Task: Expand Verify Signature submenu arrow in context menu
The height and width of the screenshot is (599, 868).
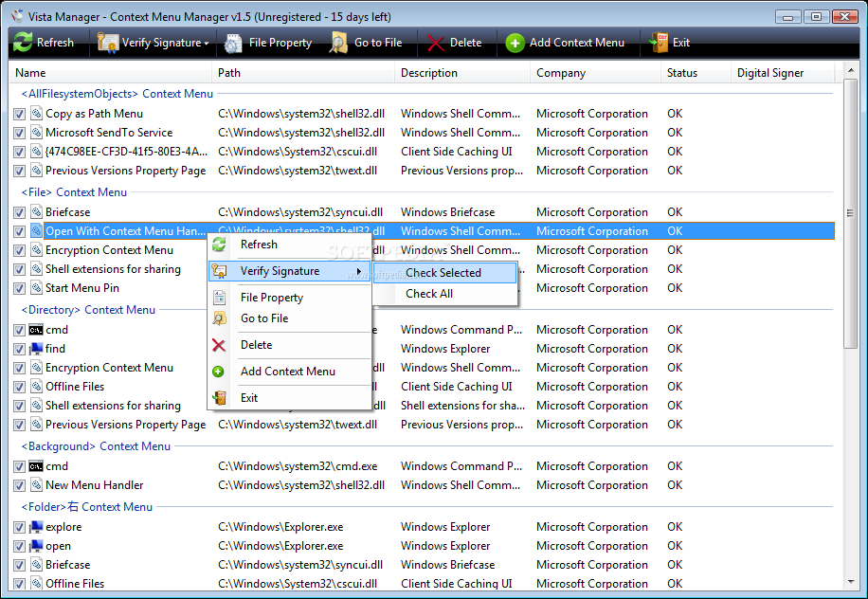Action: (359, 271)
